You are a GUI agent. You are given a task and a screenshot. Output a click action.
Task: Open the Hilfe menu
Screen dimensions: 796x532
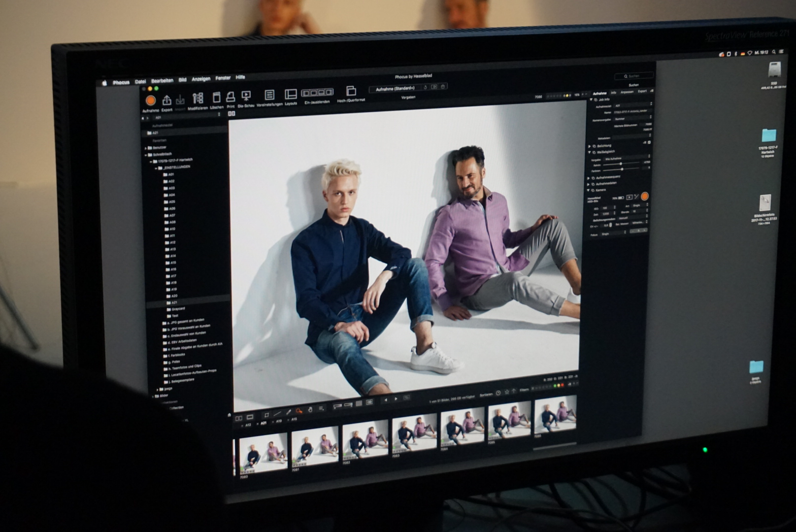240,77
